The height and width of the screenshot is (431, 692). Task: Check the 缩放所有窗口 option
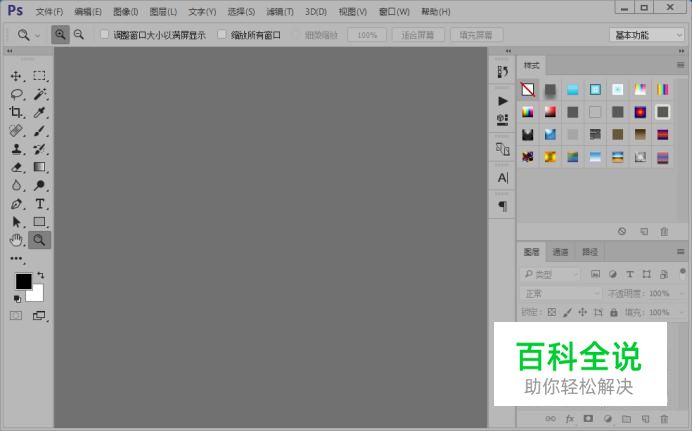click(x=222, y=34)
